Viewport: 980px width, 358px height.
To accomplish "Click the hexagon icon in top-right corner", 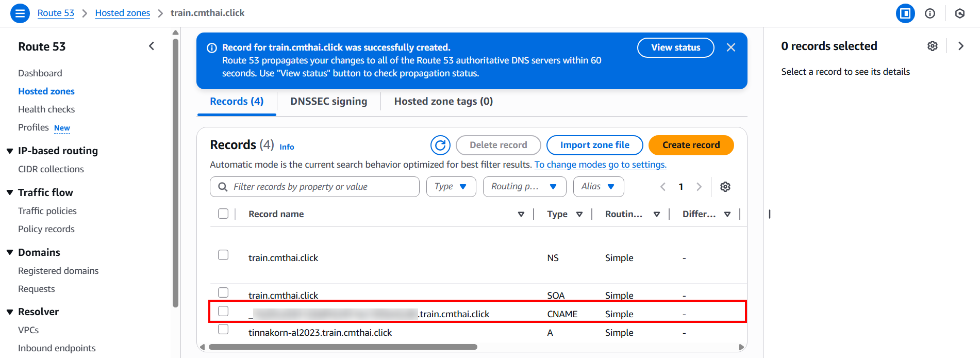I will (x=960, y=13).
